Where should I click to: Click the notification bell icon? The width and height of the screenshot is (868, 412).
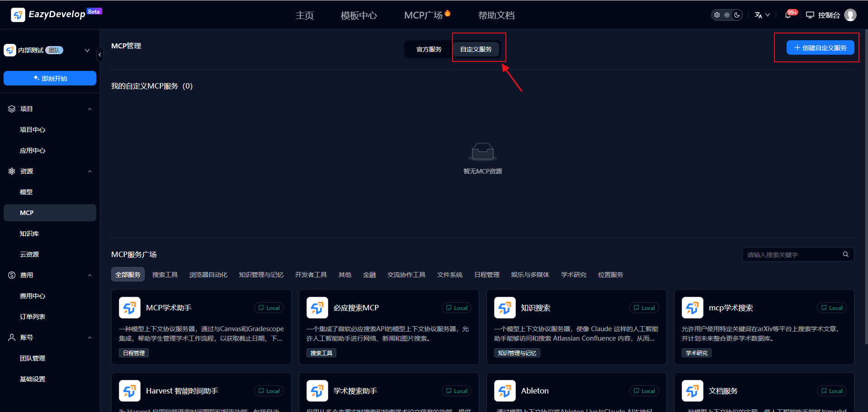pyautogui.click(x=788, y=15)
